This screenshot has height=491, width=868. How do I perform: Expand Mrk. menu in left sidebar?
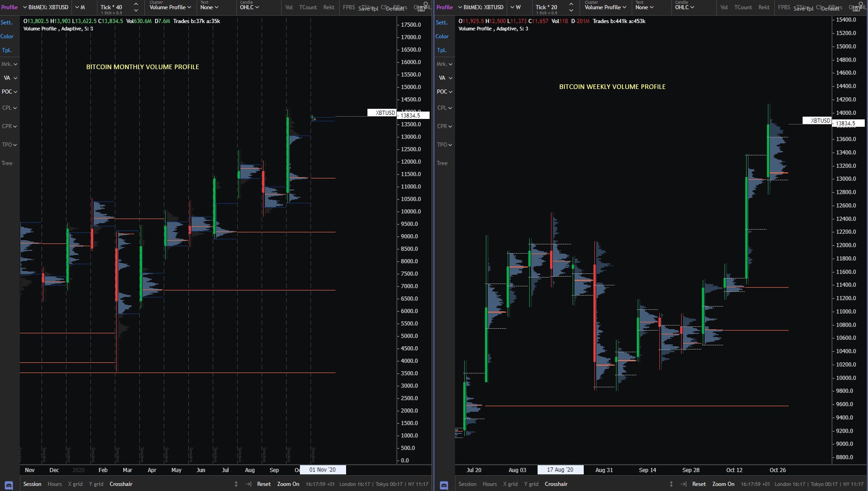pyautogui.click(x=9, y=64)
